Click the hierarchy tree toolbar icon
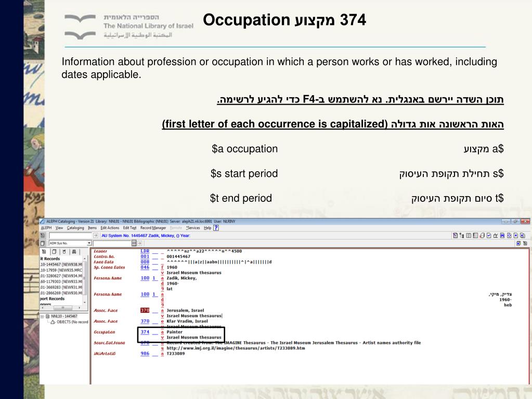The height and width of the screenshot is (399, 532). [462, 236]
